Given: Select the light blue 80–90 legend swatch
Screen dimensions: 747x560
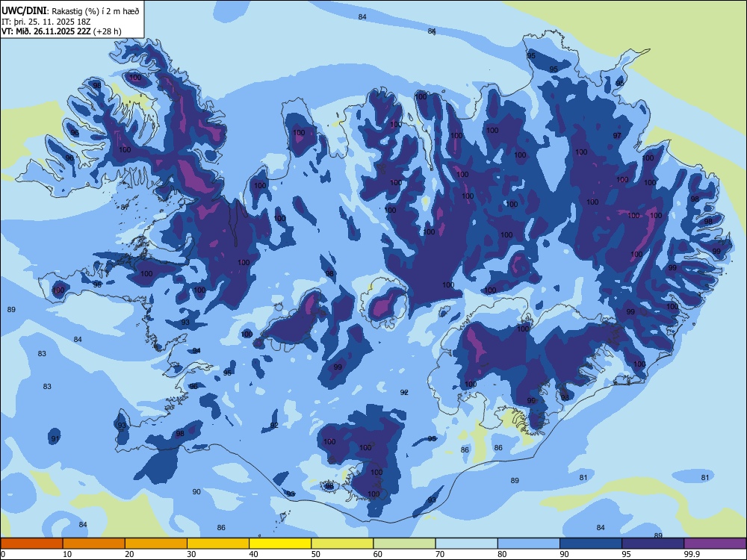Looking at the screenshot, I should [529, 544].
